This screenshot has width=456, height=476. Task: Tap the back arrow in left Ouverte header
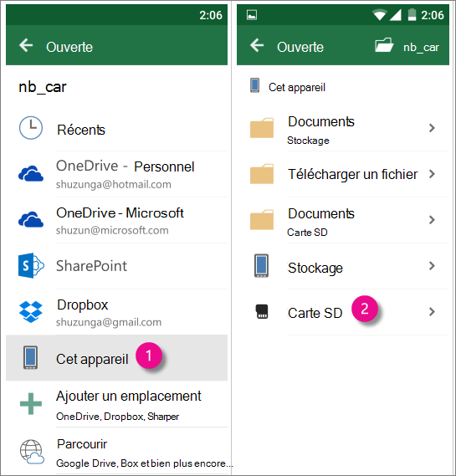(26, 45)
